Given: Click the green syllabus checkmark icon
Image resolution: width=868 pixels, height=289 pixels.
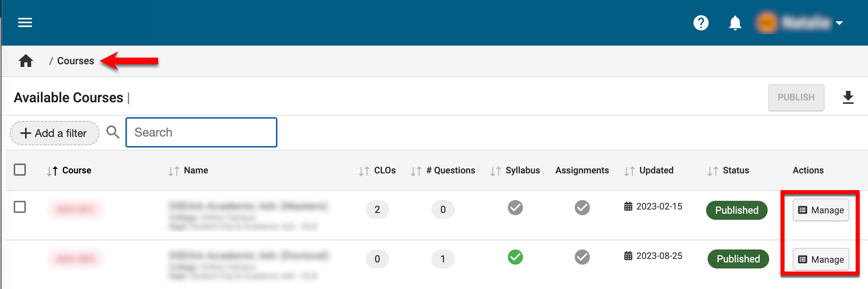Looking at the screenshot, I should pyautogui.click(x=515, y=257).
